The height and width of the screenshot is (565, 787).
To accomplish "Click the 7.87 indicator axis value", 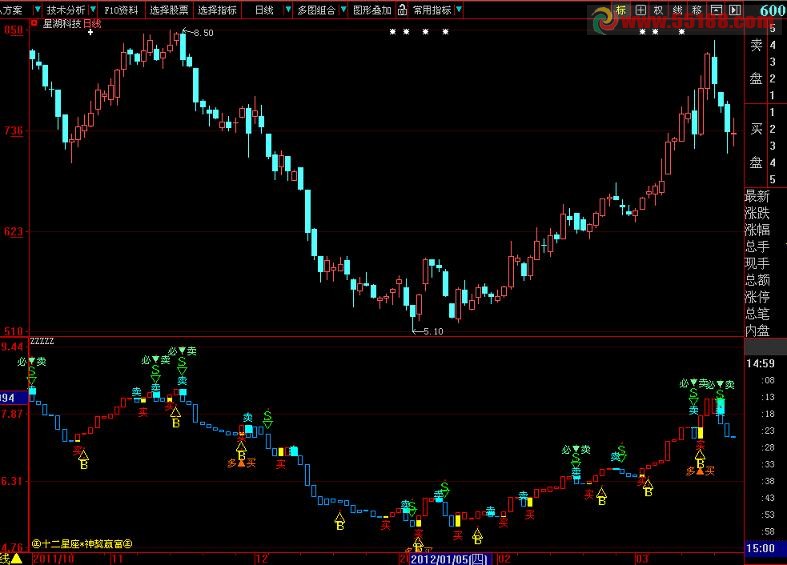I will pyautogui.click(x=12, y=414).
